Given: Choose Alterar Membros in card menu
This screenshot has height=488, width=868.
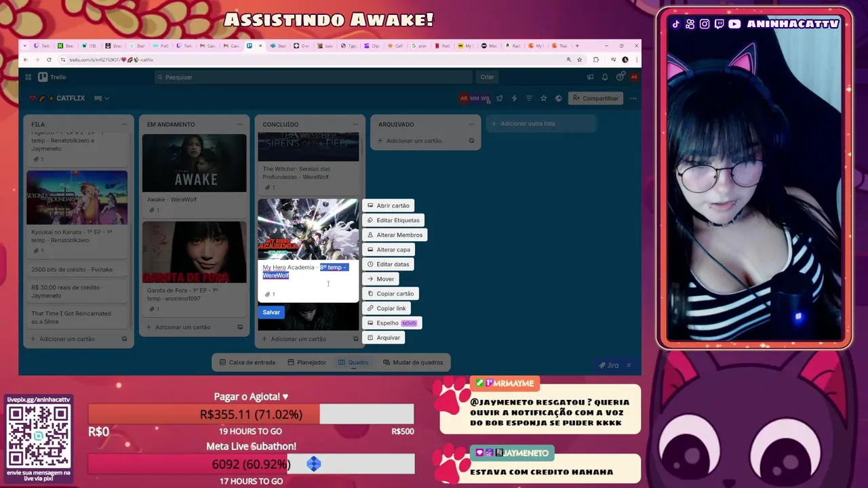Looking at the screenshot, I should coord(395,235).
